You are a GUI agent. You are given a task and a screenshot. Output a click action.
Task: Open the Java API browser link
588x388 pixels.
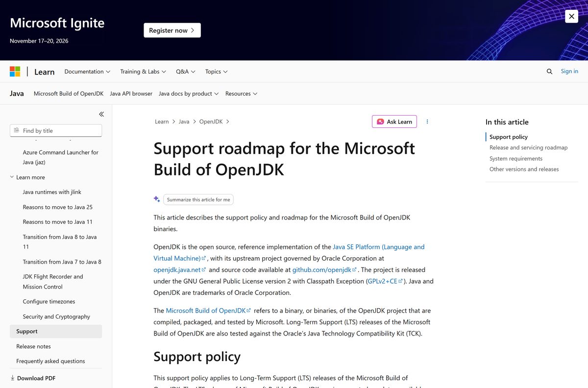[131, 94]
